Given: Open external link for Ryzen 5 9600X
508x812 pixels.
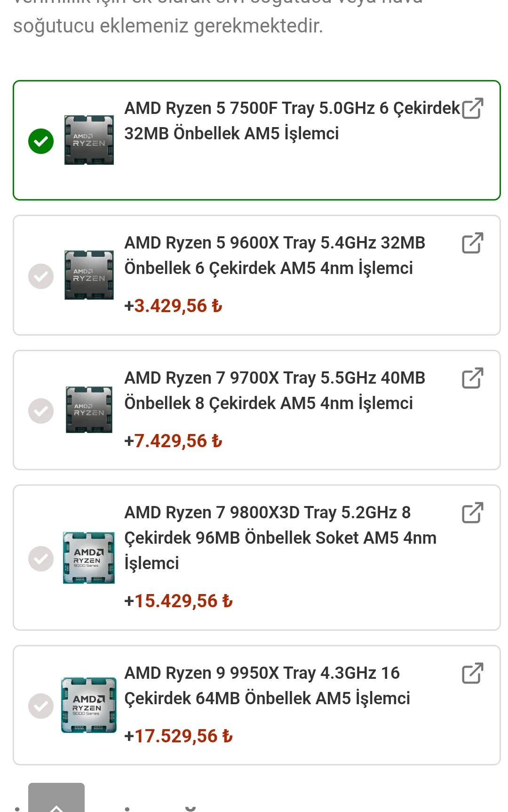Looking at the screenshot, I should coord(472,243).
